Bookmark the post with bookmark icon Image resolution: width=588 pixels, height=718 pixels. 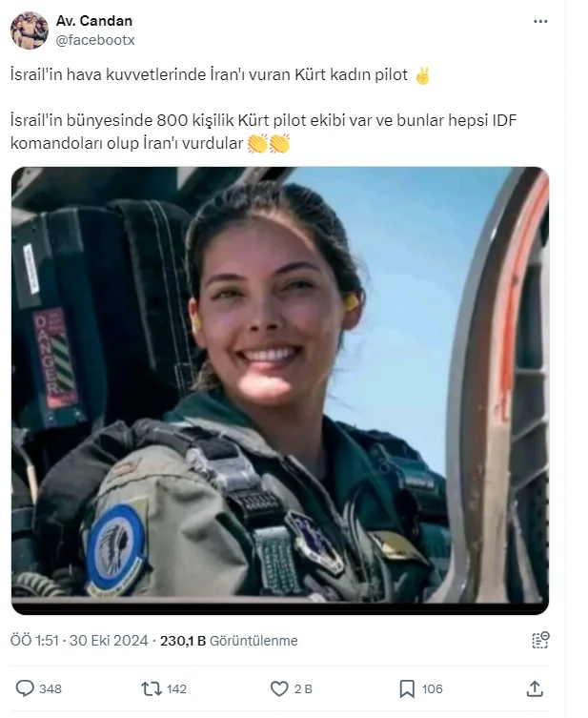[407, 688]
